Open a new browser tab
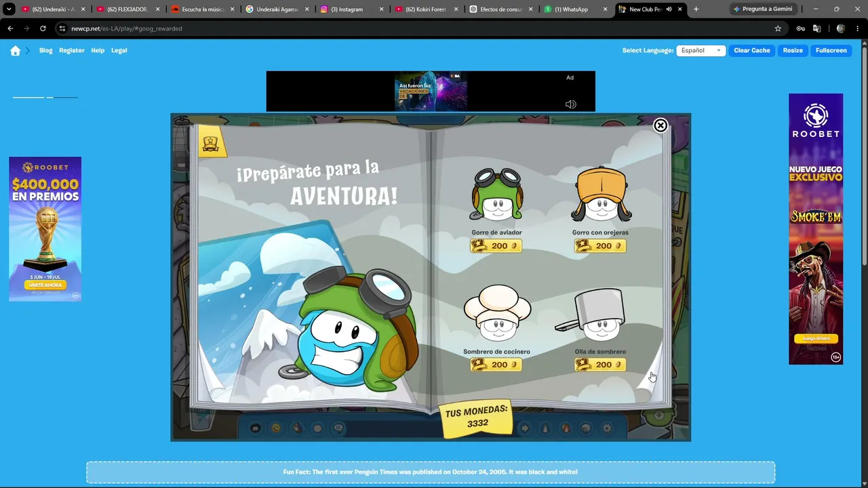Screen dimensions: 868x488 [696, 9]
